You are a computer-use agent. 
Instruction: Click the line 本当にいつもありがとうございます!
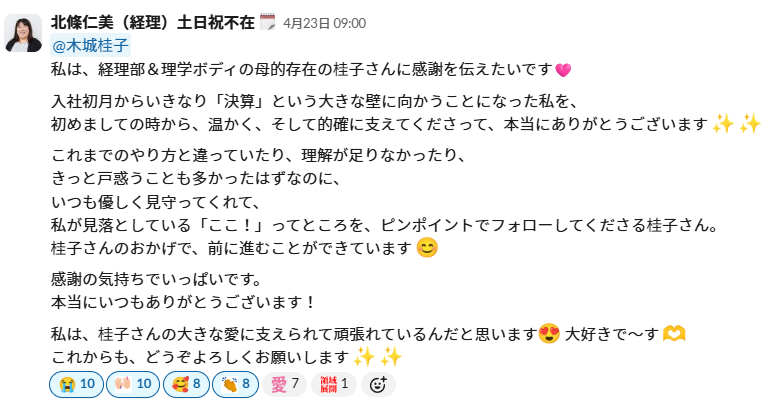(183, 302)
